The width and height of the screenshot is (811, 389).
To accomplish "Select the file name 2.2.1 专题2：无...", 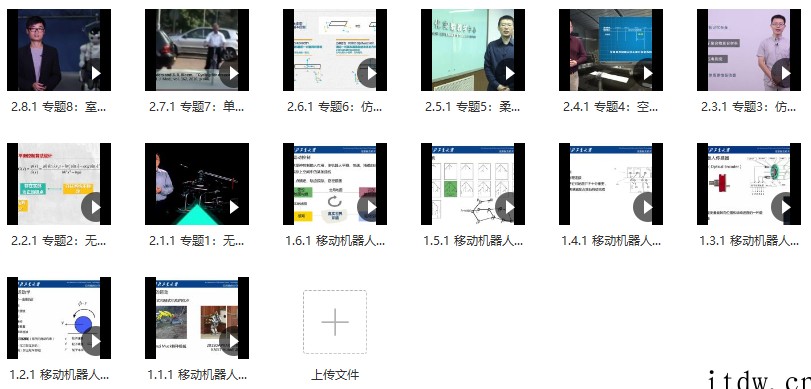I will point(59,241).
